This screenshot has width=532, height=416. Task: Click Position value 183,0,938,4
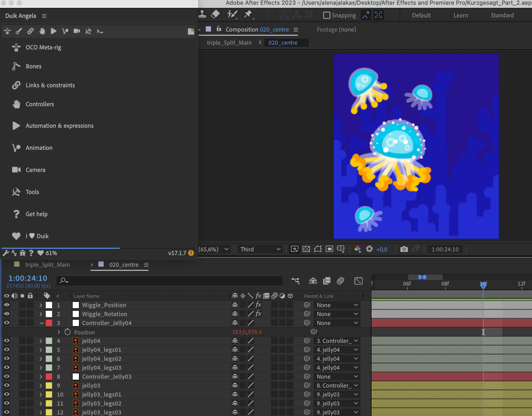pyautogui.click(x=247, y=332)
